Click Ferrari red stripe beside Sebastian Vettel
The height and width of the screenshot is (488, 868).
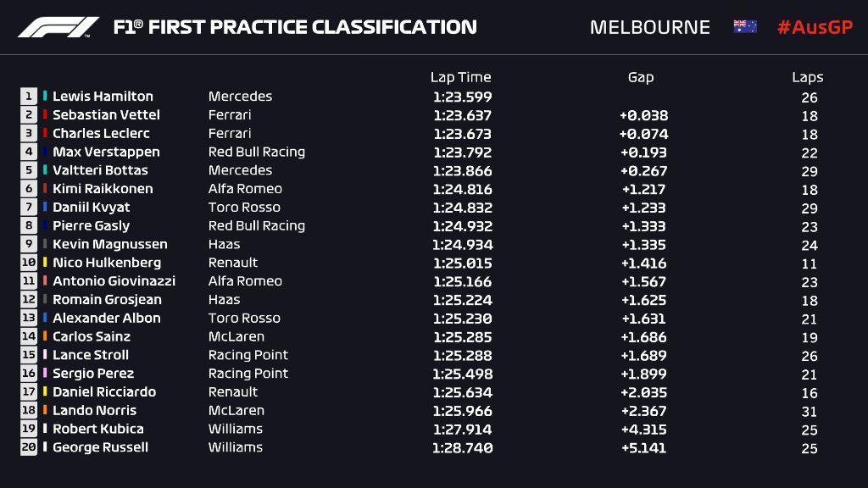[x=46, y=115]
